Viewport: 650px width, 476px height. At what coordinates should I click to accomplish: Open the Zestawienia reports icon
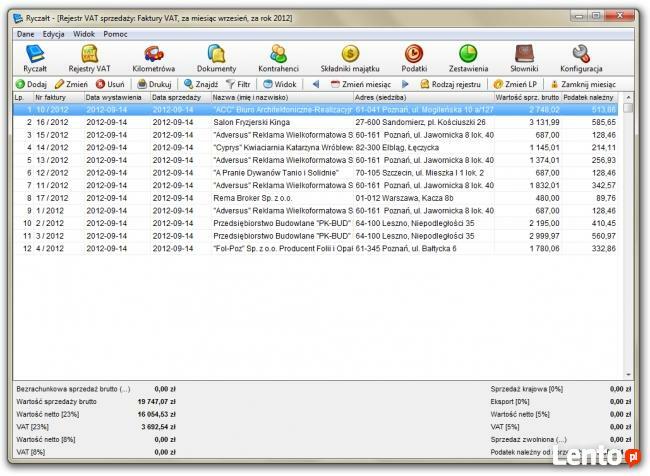coord(467,58)
